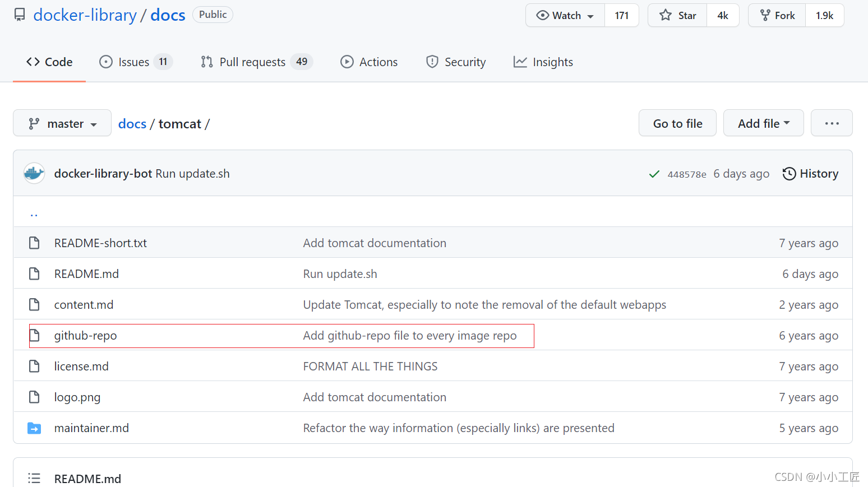Select the Pull requests icon
Viewport: 868px width, 487px height.
pyautogui.click(x=206, y=62)
